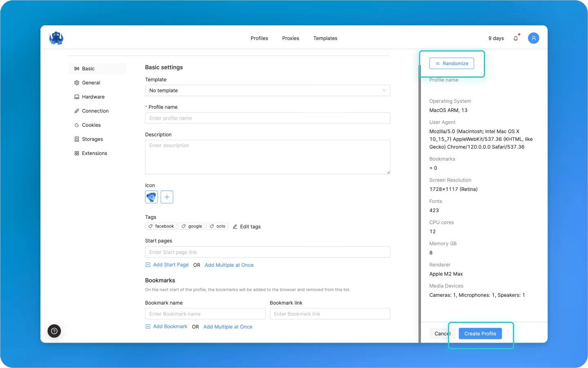
Task: Select the General settings tab
Action: (91, 83)
